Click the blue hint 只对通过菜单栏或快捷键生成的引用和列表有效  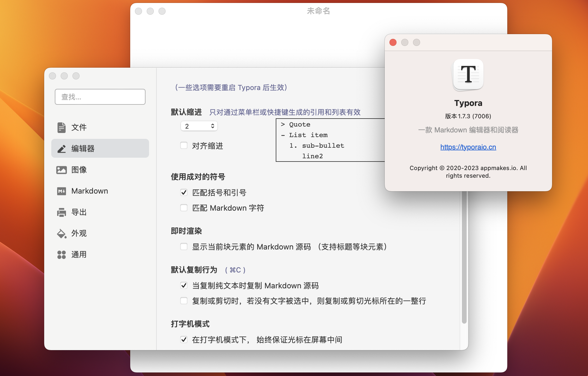pos(285,112)
